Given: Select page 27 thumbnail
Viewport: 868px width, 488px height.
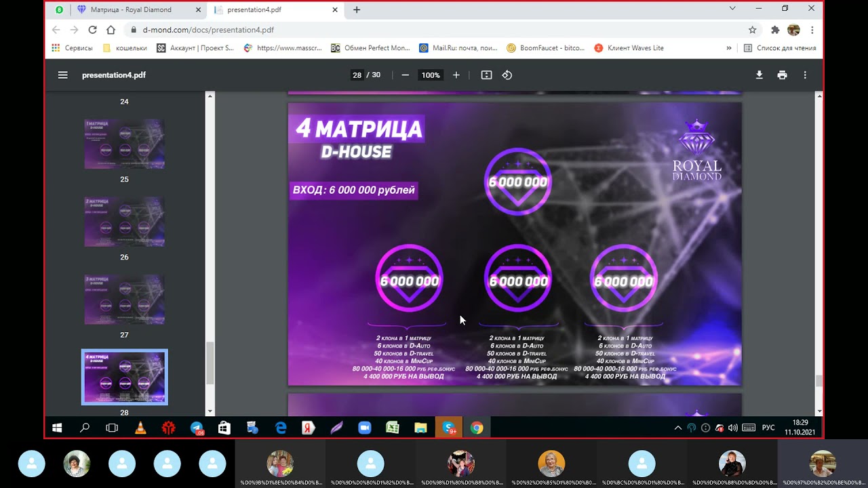Looking at the screenshot, I should point(124,300).
